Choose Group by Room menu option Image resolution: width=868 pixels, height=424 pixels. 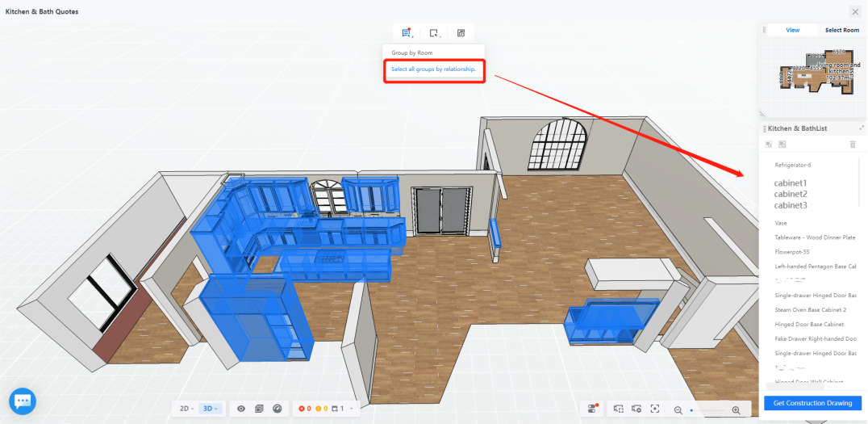tap(412, 52)
